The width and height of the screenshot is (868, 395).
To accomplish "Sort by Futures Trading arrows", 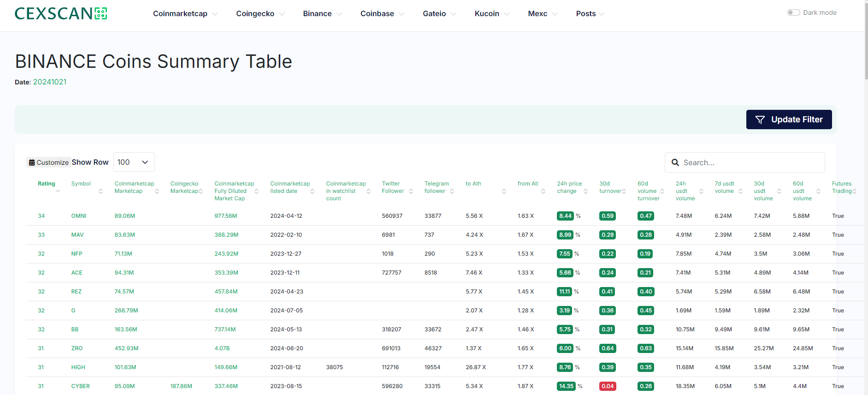I will coord(854,191).
